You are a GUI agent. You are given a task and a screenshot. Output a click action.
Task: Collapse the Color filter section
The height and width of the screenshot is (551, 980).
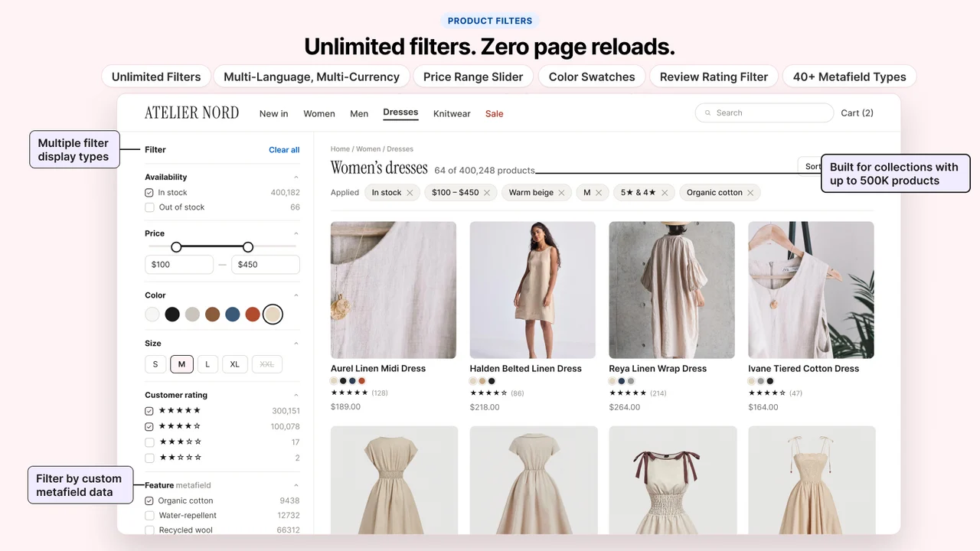296,295
